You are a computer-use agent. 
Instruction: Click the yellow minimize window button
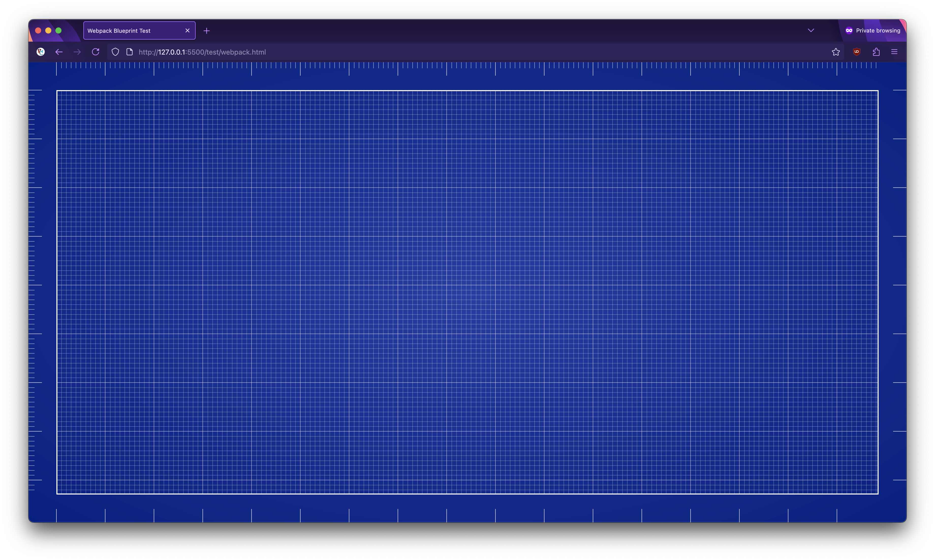(x=48, y=30)
